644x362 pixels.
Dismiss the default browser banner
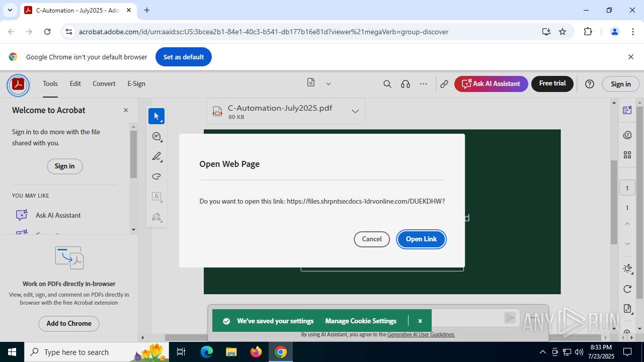[x=630, y=57]
